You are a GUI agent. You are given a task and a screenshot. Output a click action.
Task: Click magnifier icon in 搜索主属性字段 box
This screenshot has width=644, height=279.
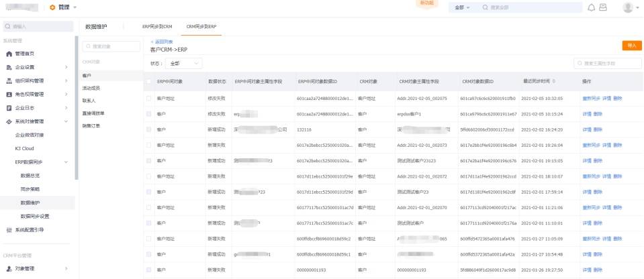[x=580, y=64]
